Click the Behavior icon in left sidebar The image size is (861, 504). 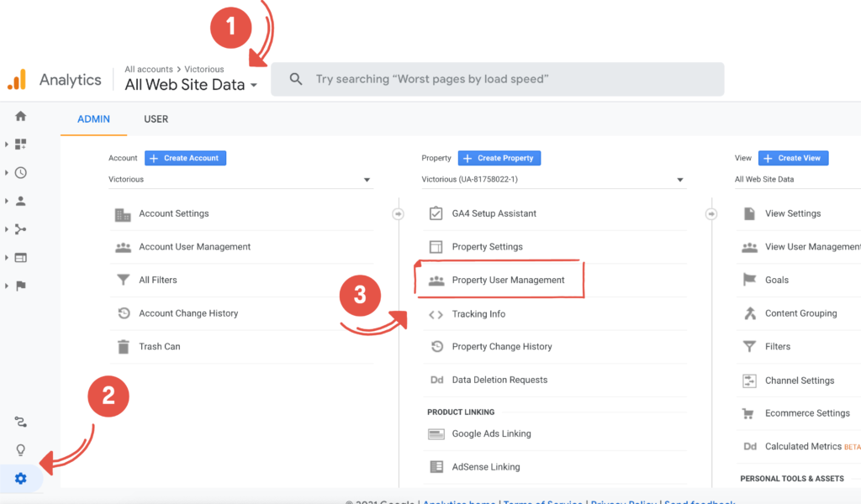tap(21, 257)
